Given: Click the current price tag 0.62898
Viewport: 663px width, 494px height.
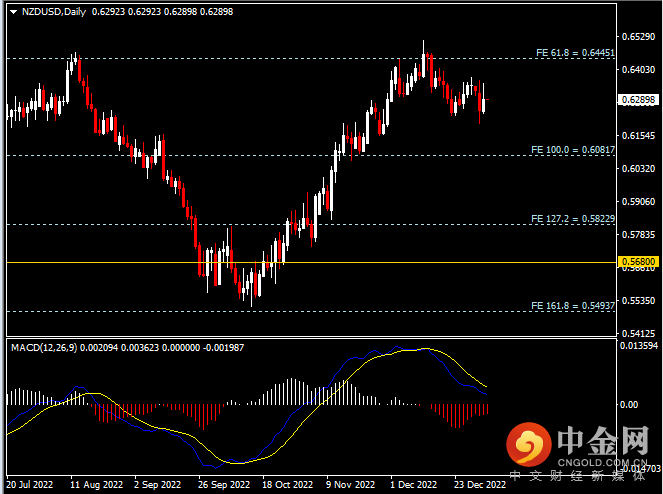Looking at the screenshot, I should tap(637, 100).
